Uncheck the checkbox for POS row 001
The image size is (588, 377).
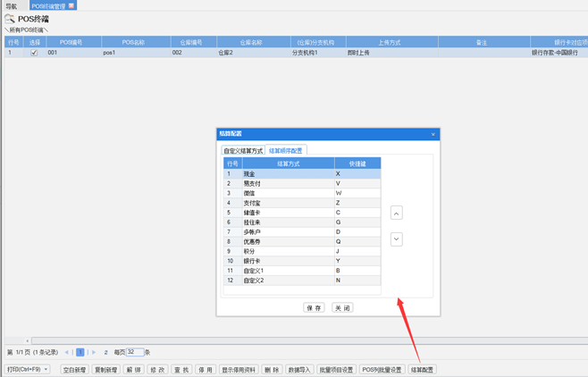click(x=35, y=53)
